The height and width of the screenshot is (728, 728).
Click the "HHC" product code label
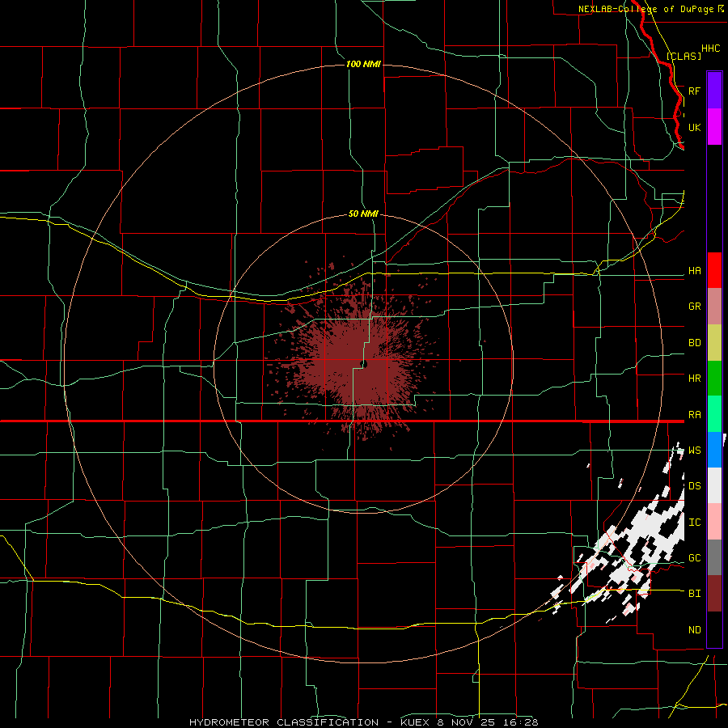(710, 49)
